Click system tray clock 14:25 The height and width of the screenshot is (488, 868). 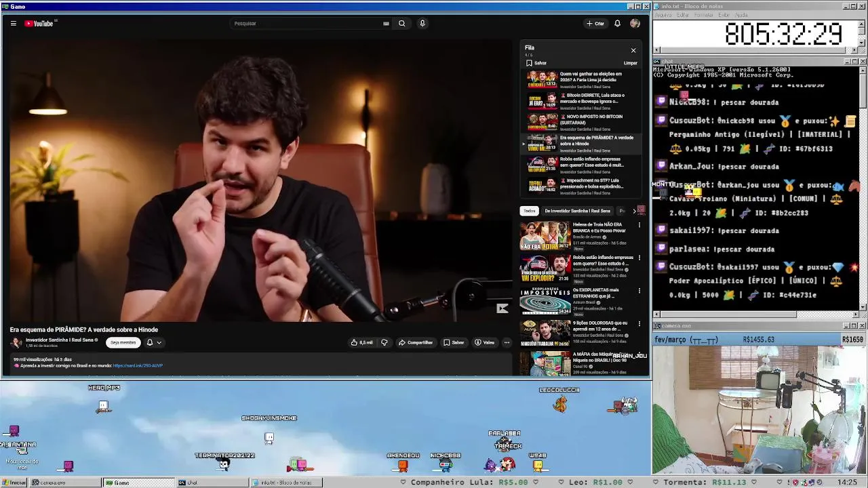pos(847,483)
